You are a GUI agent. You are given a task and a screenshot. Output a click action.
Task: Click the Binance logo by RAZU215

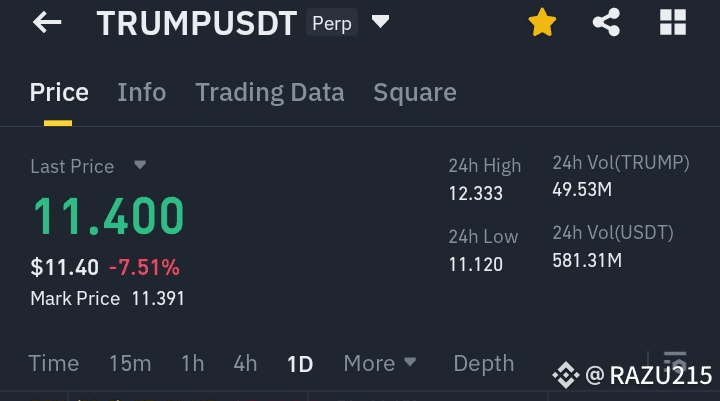pyautogui.click(x=566, y=375)
